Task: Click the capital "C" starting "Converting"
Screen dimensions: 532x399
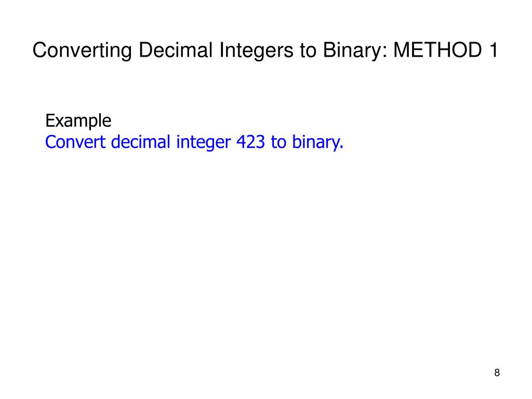Action: [39, 50]
